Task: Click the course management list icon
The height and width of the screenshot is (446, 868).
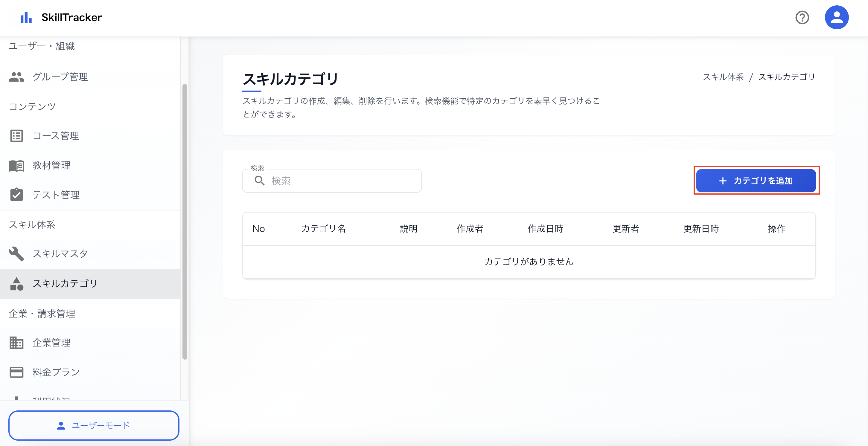Action: pyautogui.click(x=16, y=136)
